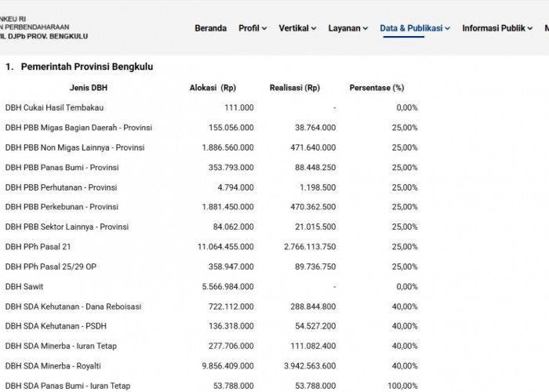Open the Data & Publikasi menu
The height and width of the screenshot is (392, 549).
pos(415,28)
